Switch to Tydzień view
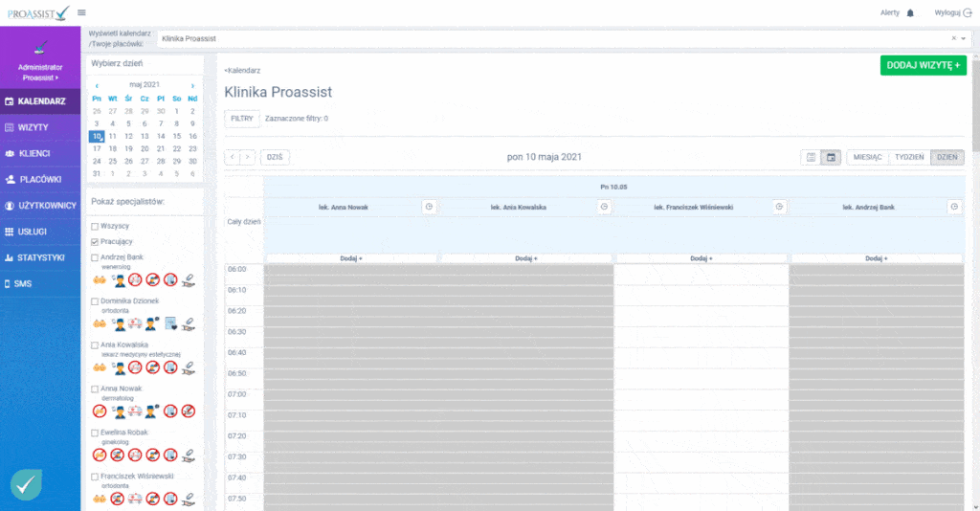This screenshot has width=980, height=511. 909,158
